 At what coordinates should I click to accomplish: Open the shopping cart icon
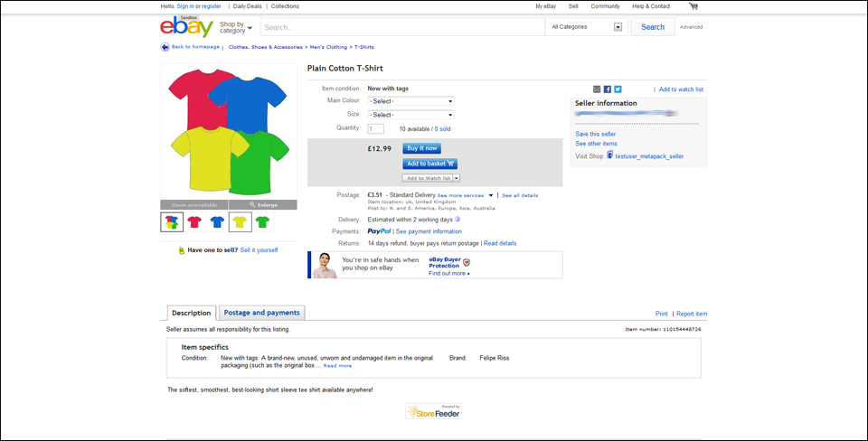693,6
